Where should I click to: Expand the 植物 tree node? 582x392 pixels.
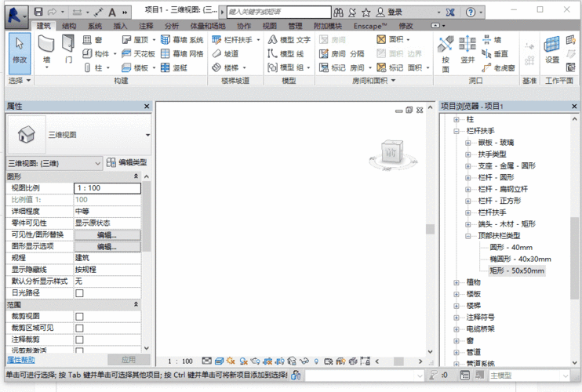tap(456, 282)
